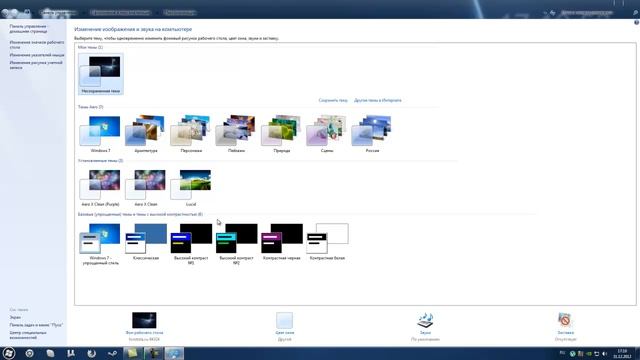Apply the Россия theme
This screenshot has width=640, height=360.
(372, 133)
